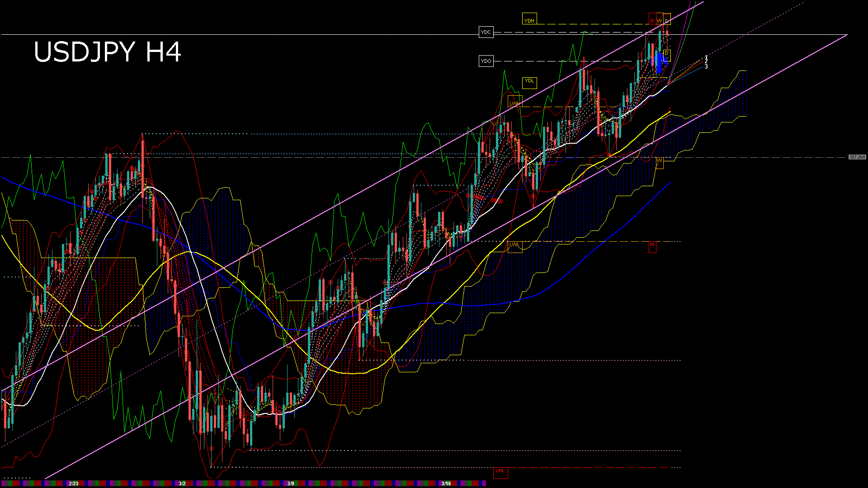Click the 3/9 date marker
The width and height of the screenshot is (868, 488).
tap(291, 483)
